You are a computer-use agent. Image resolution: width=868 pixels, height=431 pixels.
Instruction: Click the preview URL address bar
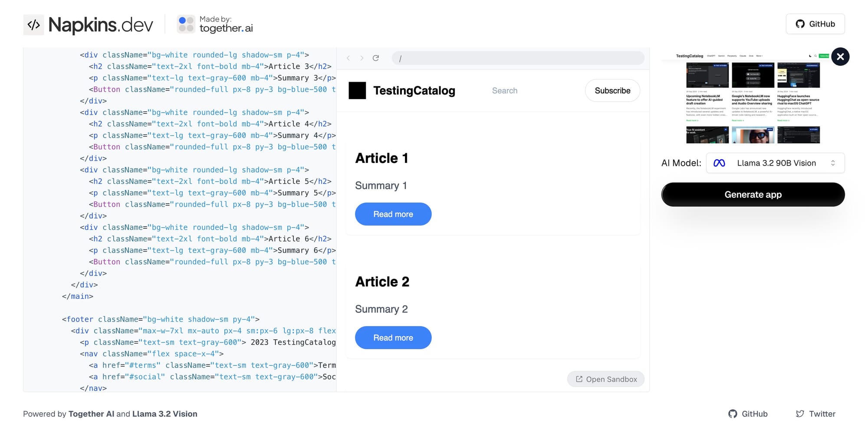518,58
